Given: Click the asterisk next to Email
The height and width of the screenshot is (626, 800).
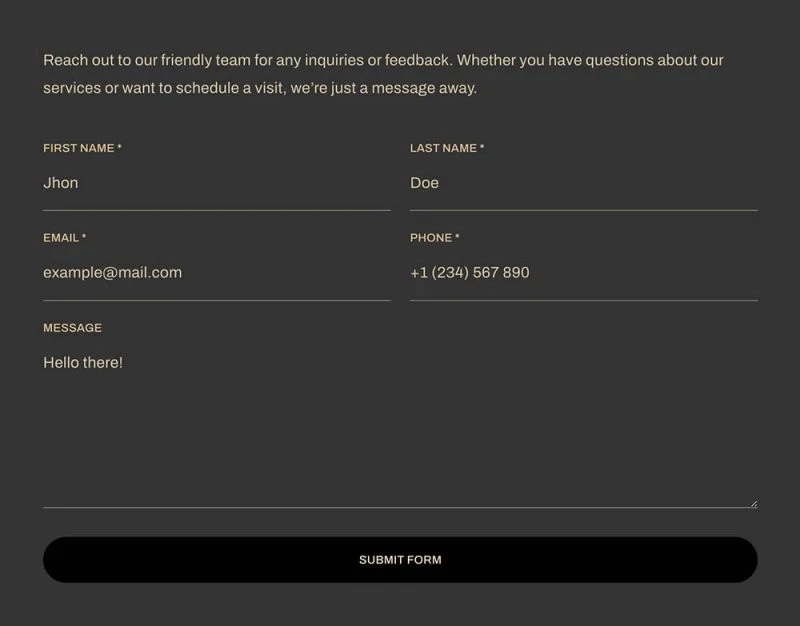Looking at the screenshot, I should point(84,237).
